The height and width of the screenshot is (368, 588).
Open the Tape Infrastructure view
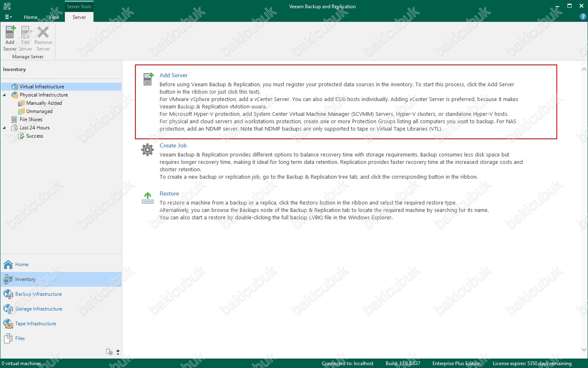point(61,324)
